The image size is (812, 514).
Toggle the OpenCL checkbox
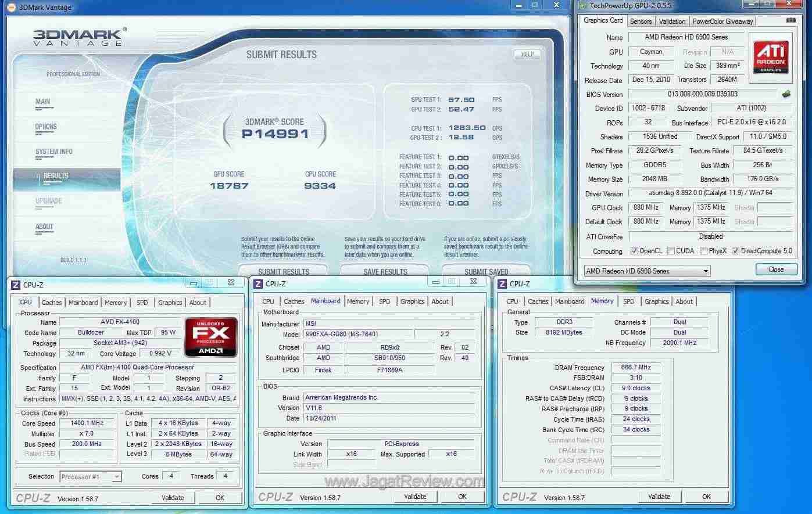[x=634, y=251]
